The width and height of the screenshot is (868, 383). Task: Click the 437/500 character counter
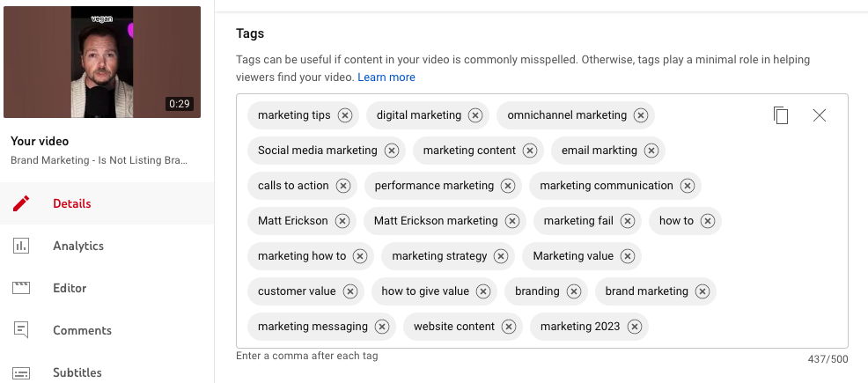coord(828,359)
